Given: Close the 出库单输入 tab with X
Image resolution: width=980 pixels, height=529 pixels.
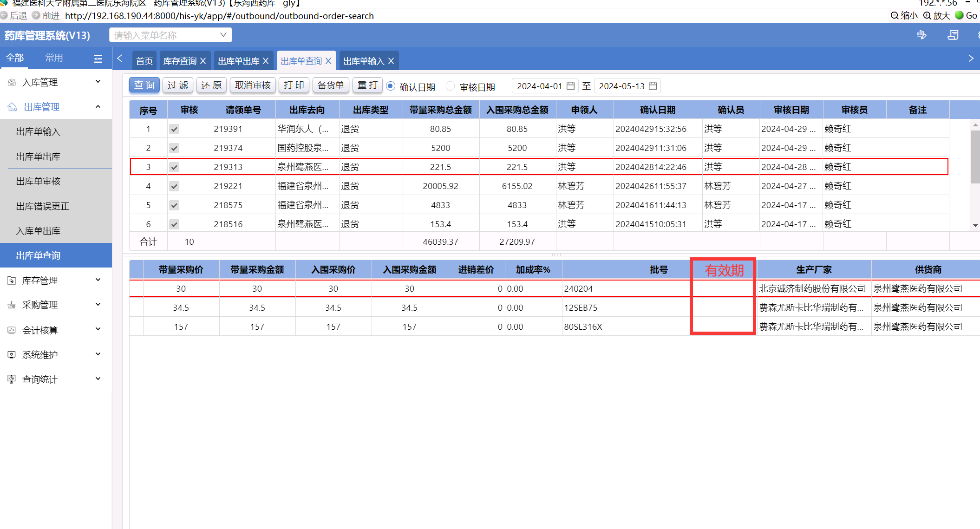Looking at the screenshot, I should [x=391, y=61].
